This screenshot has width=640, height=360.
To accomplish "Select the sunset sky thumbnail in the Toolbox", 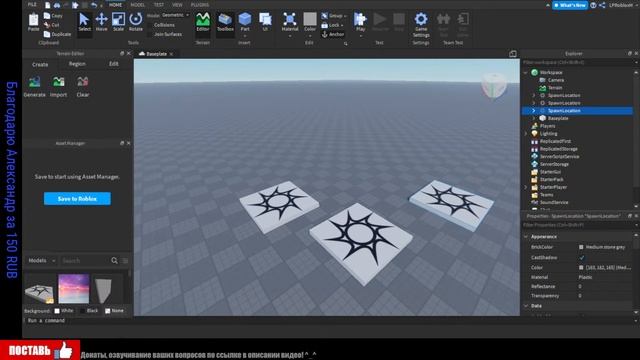I will tap(73, 289).
